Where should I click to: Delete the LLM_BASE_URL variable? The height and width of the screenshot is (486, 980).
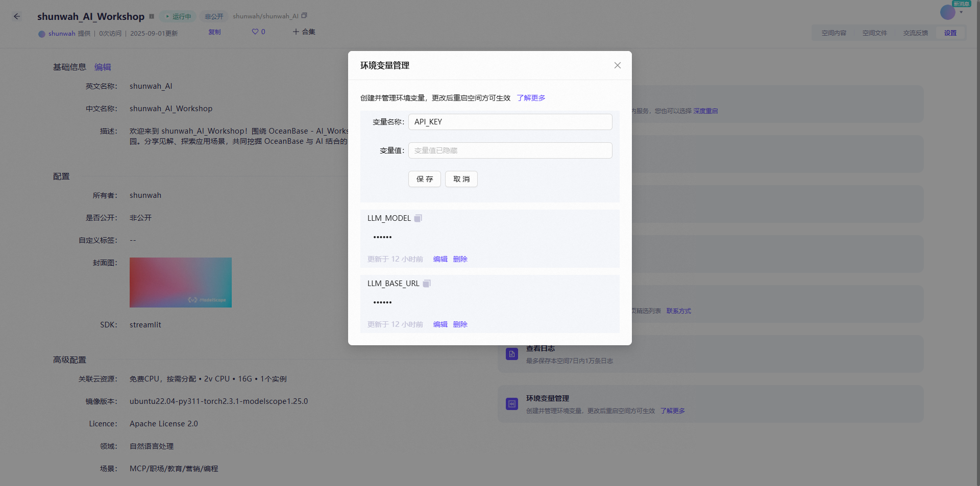[460, 324]
